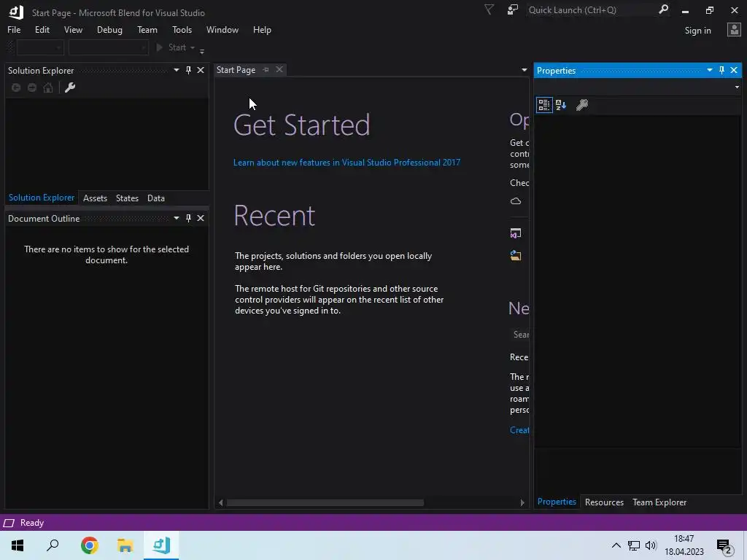Click the Solution Explorer Home icon

(x=48, y=87)
